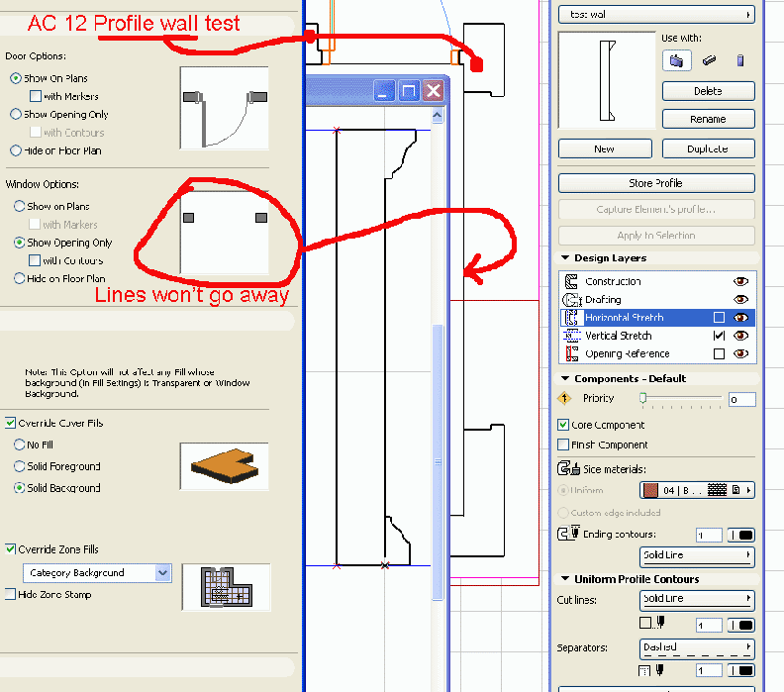Select window 'Hide on Floor Plan' option
Screen dimensions: 784x692
[x=20, y=278]
